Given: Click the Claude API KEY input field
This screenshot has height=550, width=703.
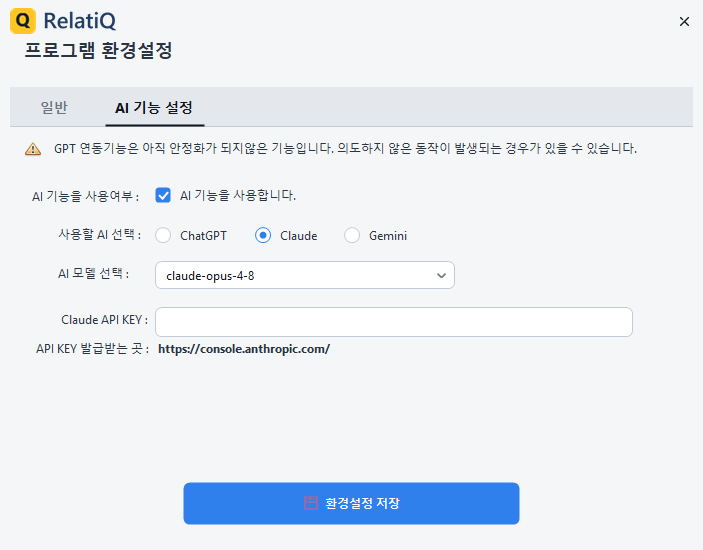Looking at the screenshot, I should pyautogui.click(x=394, y=322).
